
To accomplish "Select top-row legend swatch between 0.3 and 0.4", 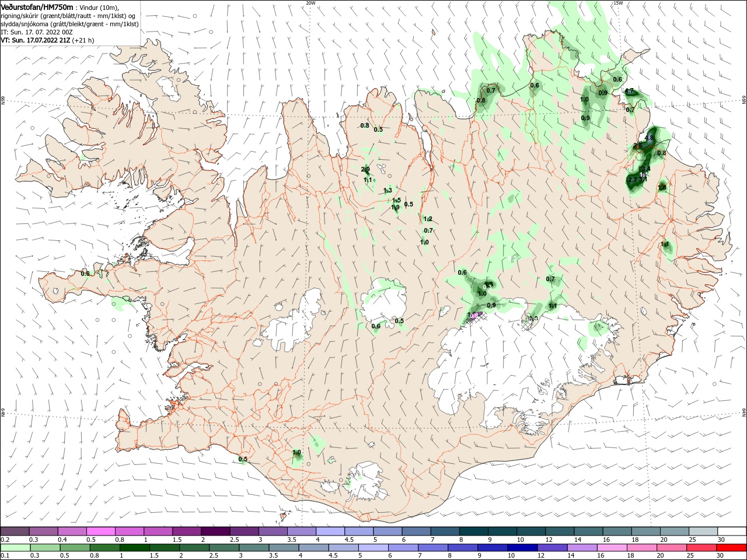I will [x=44, y=531].
